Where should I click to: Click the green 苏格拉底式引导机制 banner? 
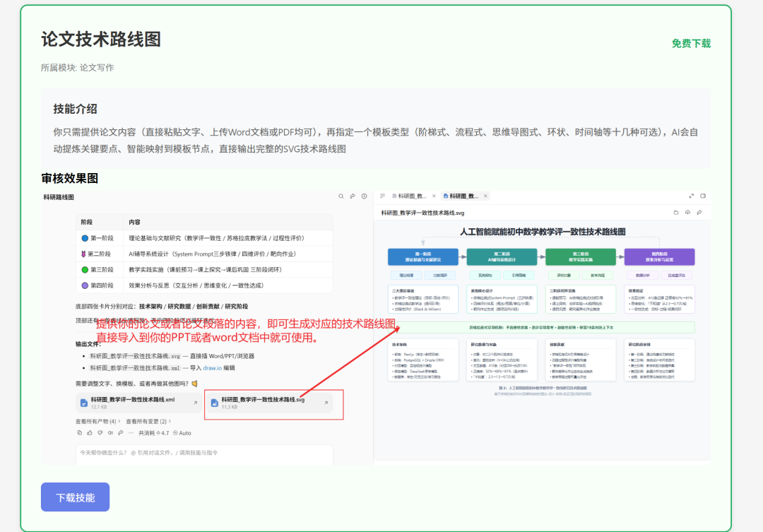tap(541, 328)
